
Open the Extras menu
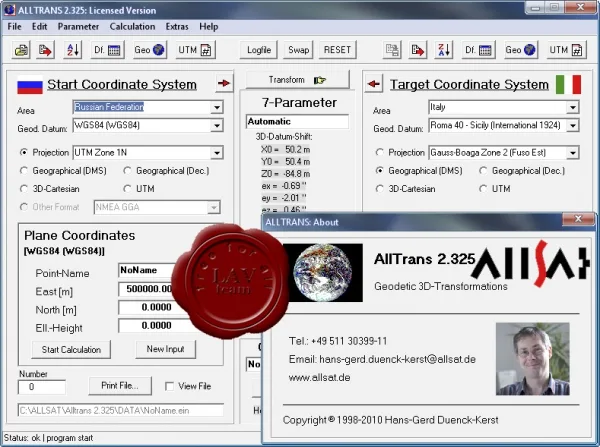click(x=177, y=26)
